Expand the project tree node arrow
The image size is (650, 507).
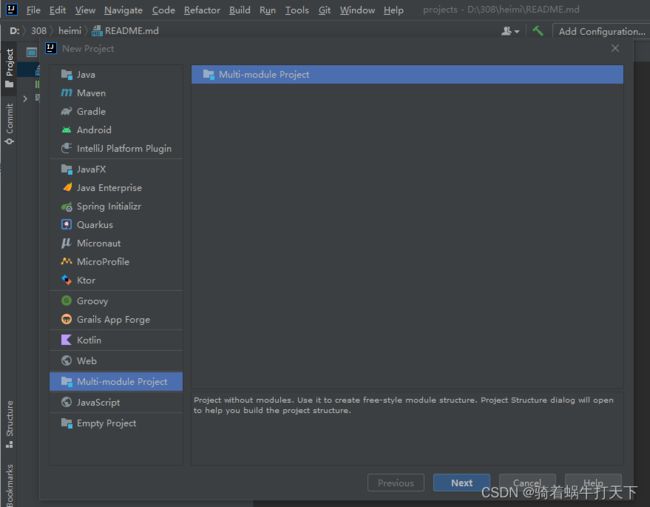[x=25, y=99]
